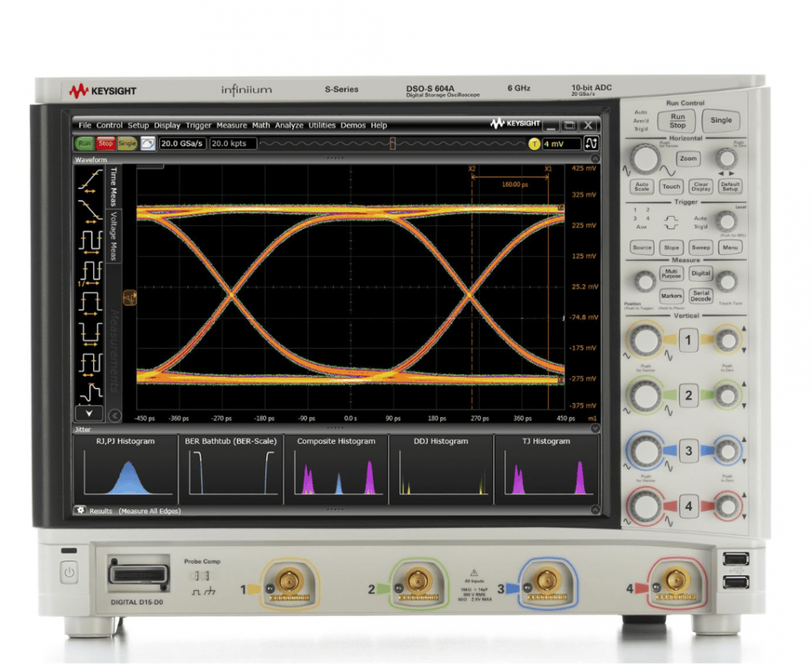The height and width of the screenshot is (671, 812).
Task: Switch to the Voltage Meas tab
Action: 114,236
